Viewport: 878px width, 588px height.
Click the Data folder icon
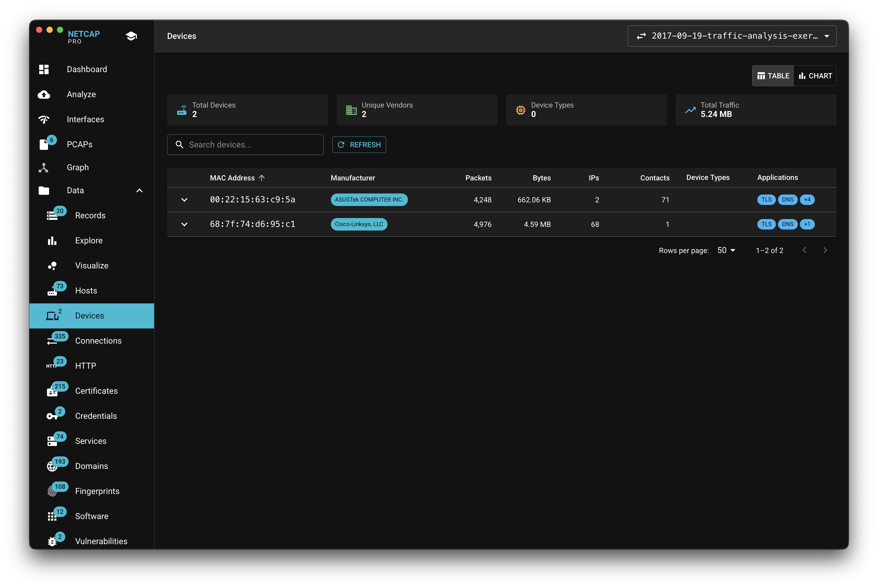point(44,191)
